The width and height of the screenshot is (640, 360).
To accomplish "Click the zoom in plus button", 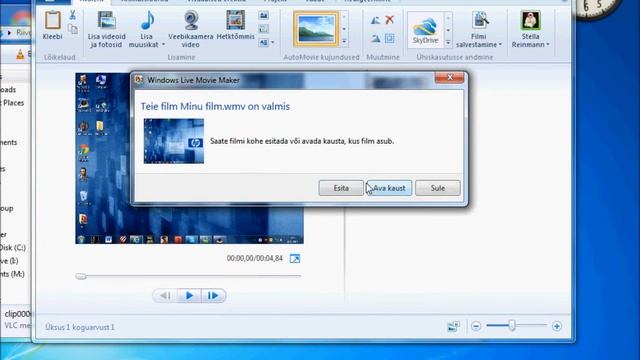I will pyautogui.click(x=557, y=326).
